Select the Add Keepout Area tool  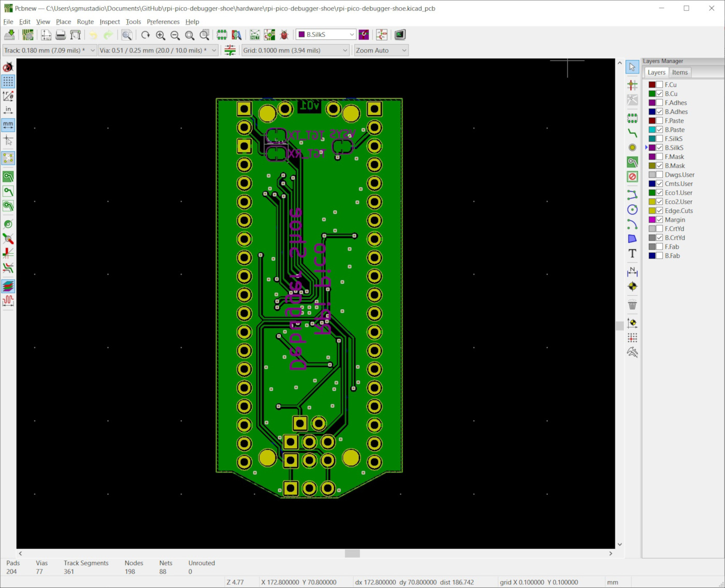[x=632, y=177]
